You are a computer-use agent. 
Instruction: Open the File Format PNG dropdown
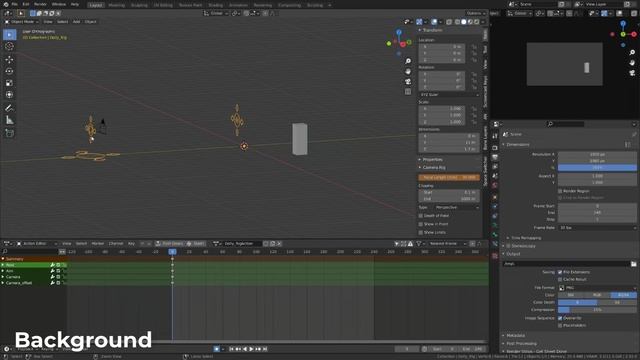pyautogui.click(x=597, y=288)
